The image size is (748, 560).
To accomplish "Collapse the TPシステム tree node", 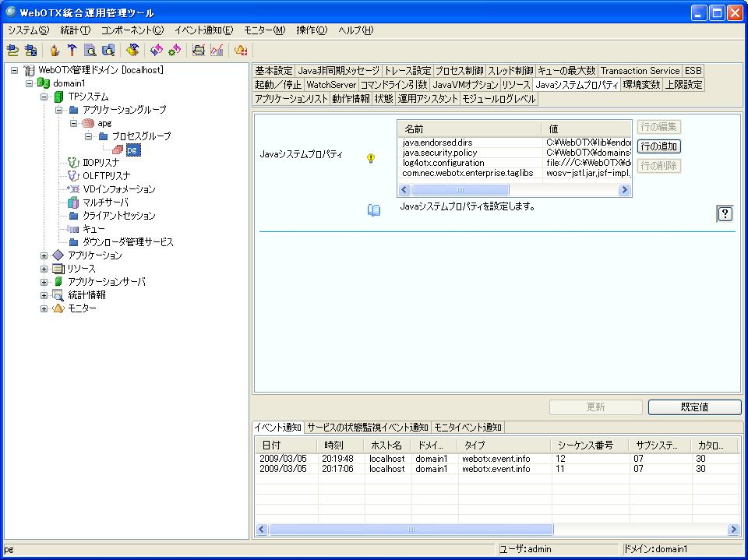I will pyautogui.click(x=44, y=97).
